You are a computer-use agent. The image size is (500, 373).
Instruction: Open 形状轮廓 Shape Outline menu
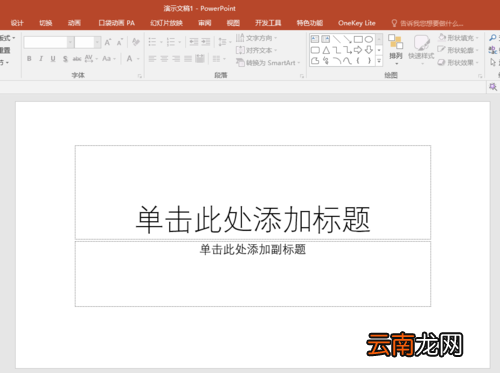click(459, 50)
